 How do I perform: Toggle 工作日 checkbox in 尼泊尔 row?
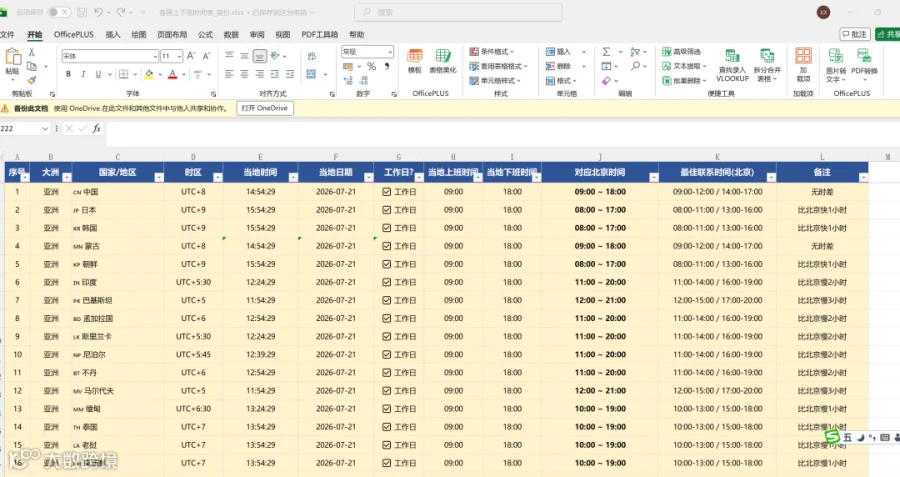386,355
